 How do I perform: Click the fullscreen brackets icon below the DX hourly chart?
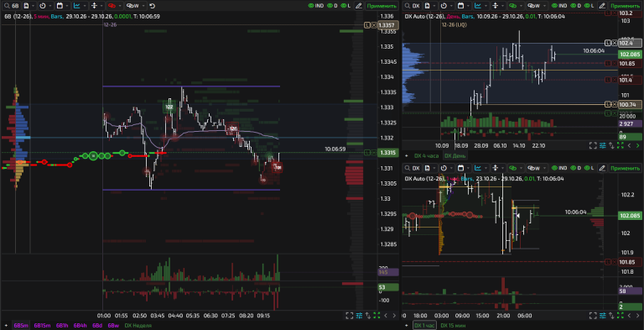(593, 316)
